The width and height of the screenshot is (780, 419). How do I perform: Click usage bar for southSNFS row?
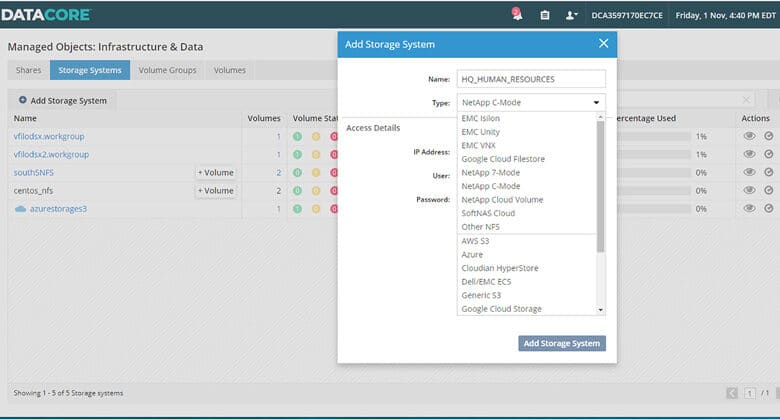pos(654,173)
